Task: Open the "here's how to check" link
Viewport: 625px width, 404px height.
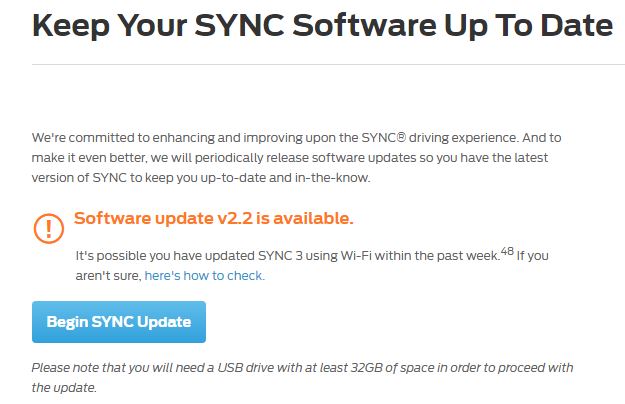Action: [205, 276]
